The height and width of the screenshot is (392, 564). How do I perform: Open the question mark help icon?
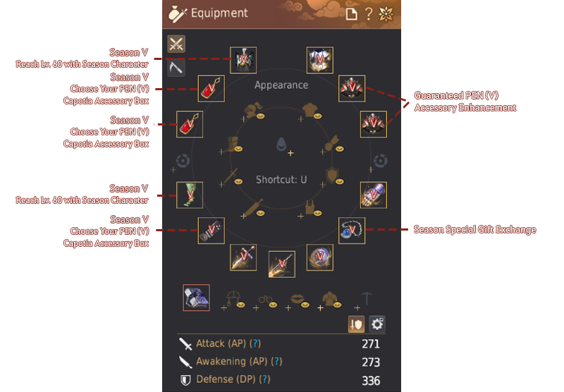[368, 14]
